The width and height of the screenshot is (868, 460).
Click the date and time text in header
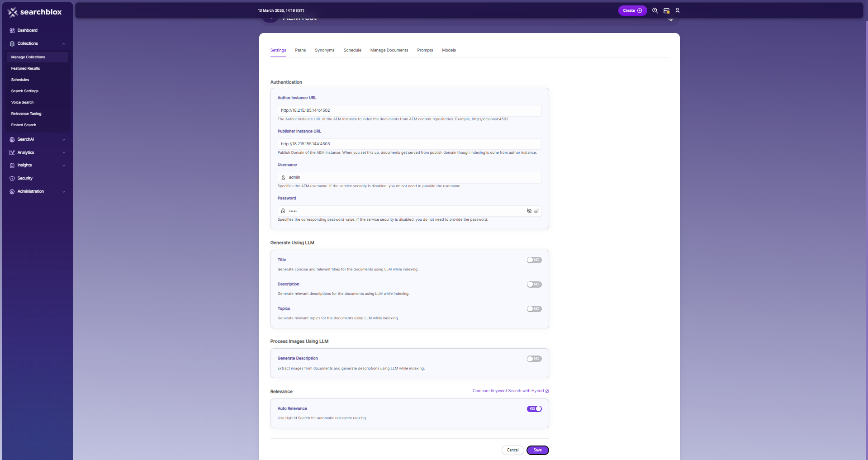pos(281,10)
